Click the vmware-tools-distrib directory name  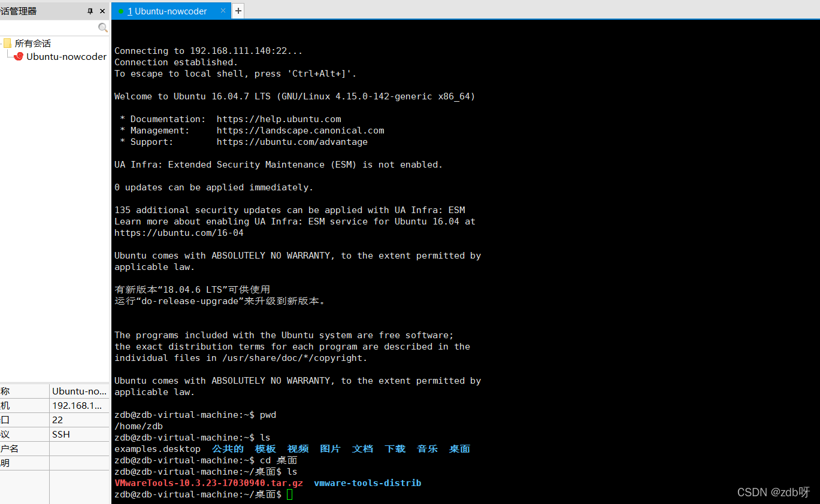tap(367, 483)
